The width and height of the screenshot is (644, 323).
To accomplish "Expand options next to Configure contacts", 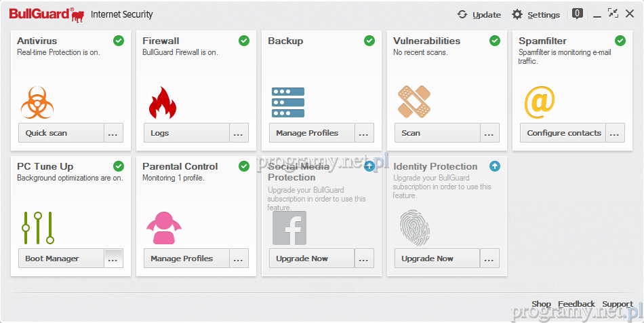I will 615,133.
